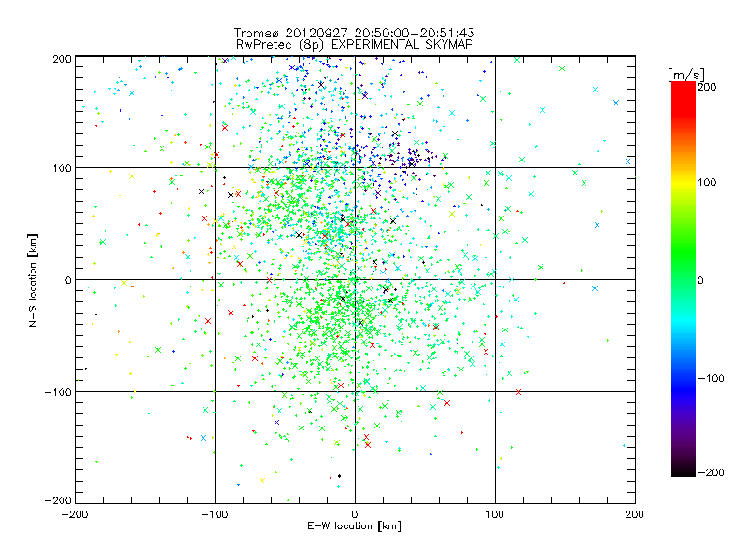Click the colorbar tick label "-200"
This screenshot has width=747, height=560.
pos(711,472)
